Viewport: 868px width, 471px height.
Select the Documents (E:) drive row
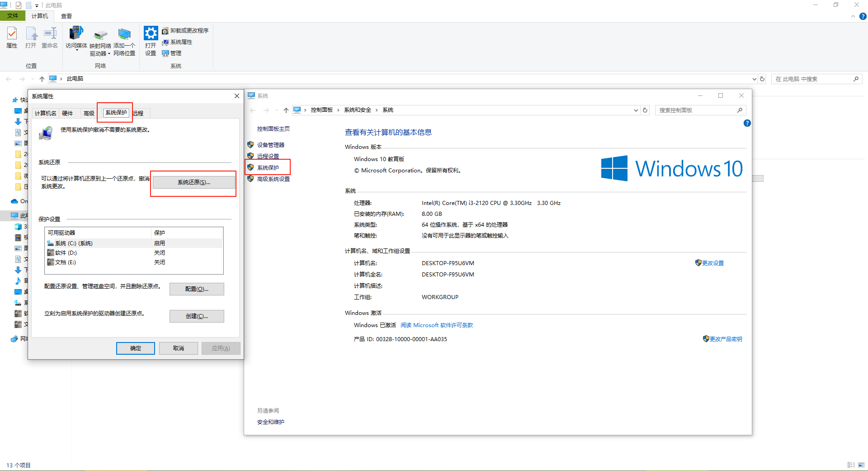pos(134,262)
